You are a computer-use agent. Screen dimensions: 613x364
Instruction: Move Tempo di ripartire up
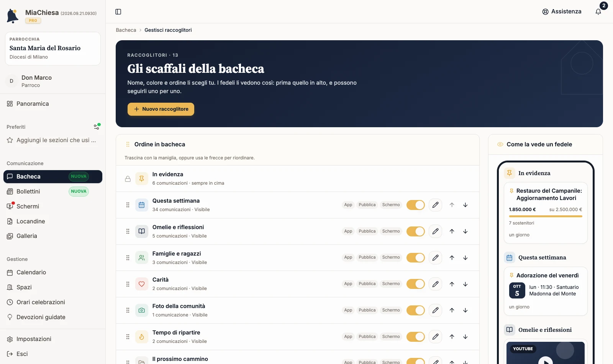coord(452,337)
